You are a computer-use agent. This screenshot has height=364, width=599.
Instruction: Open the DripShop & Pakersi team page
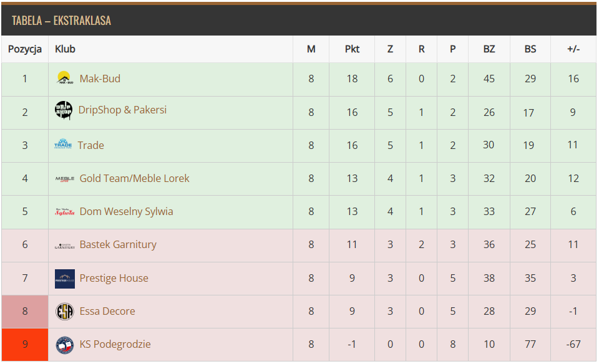(x=122, y=110)
